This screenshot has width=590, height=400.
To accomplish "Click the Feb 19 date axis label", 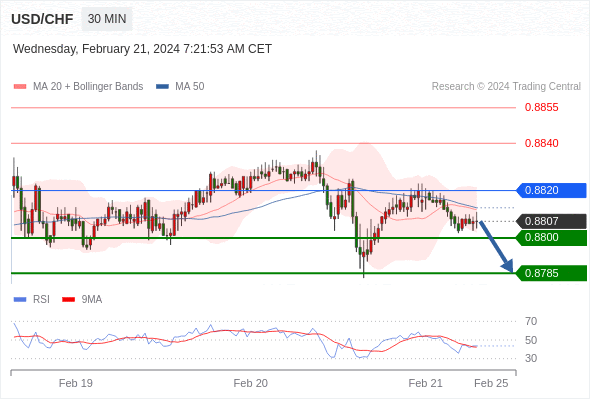I will coord(76,383).
